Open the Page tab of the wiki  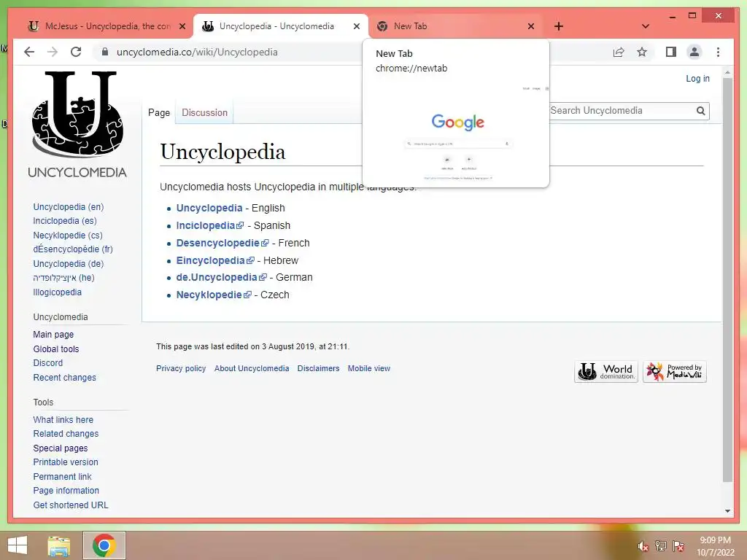tap(159, 113)
